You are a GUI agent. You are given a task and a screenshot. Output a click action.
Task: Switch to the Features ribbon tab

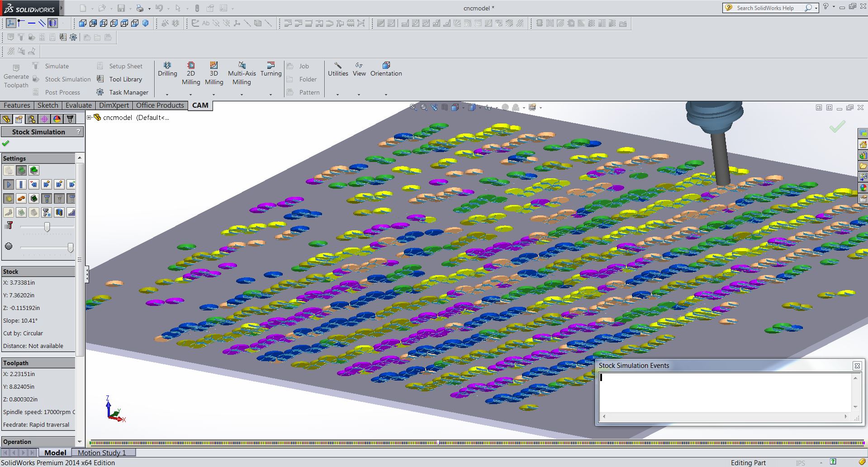click(x=17, y=105)
